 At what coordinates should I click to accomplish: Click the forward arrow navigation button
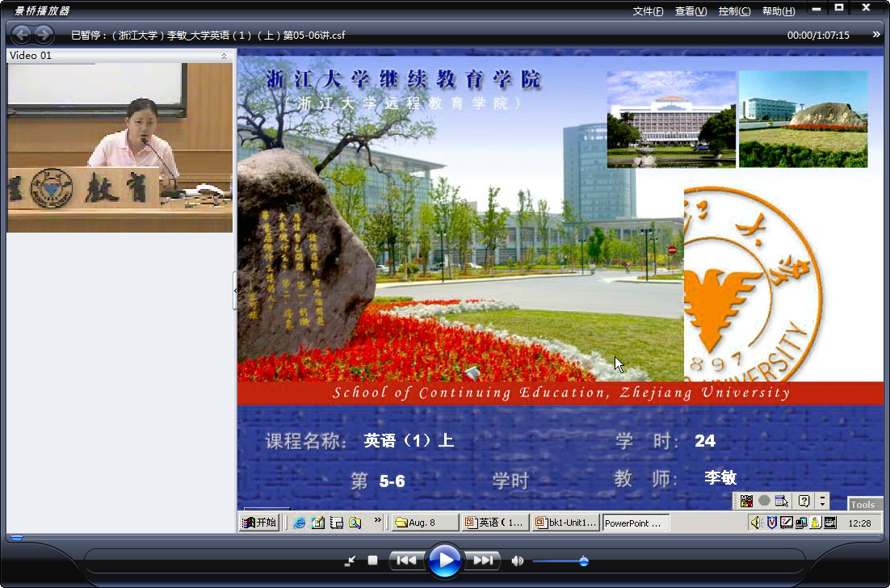click(x=44, y=35)
